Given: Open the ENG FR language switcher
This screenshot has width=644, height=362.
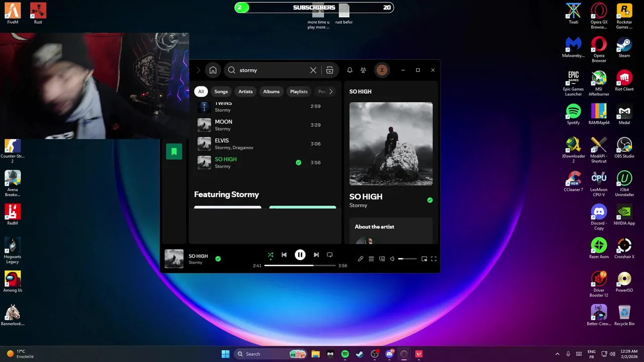Looking at the screenshot, I should coord(592,354).
